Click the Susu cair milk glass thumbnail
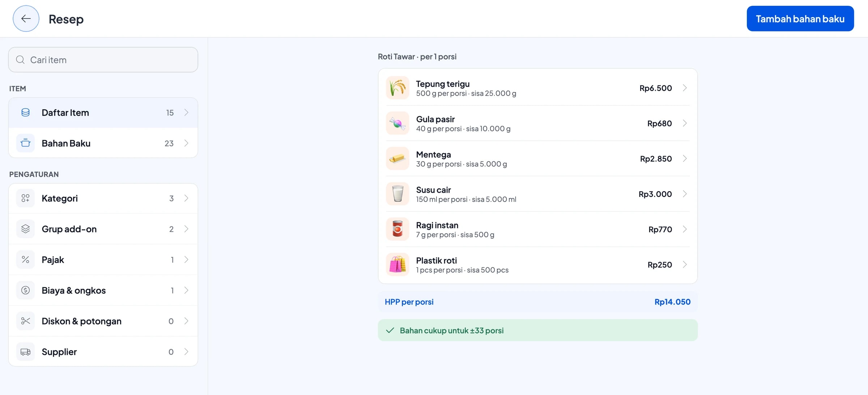 (x=397, y=194)
